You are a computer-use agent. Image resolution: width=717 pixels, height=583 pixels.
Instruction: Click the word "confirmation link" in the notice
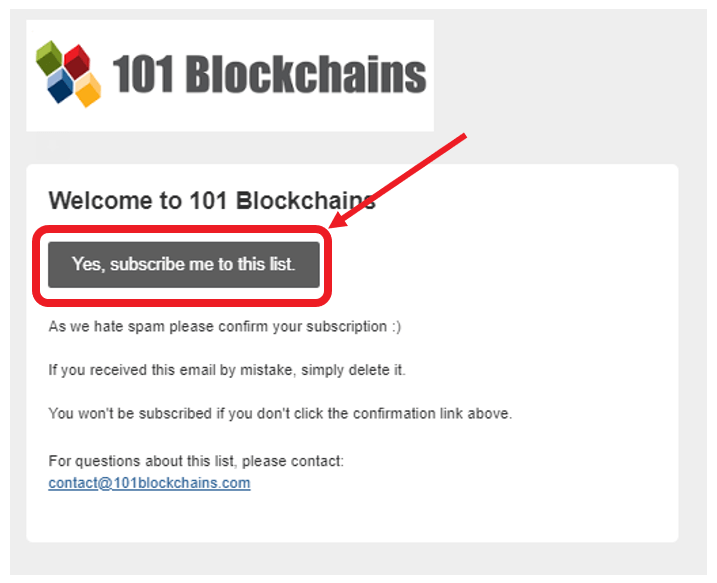click(408, 413)
